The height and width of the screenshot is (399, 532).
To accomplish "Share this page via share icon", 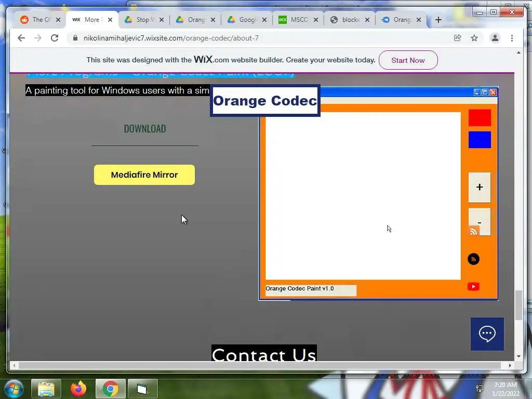I will tap(457, 38).
